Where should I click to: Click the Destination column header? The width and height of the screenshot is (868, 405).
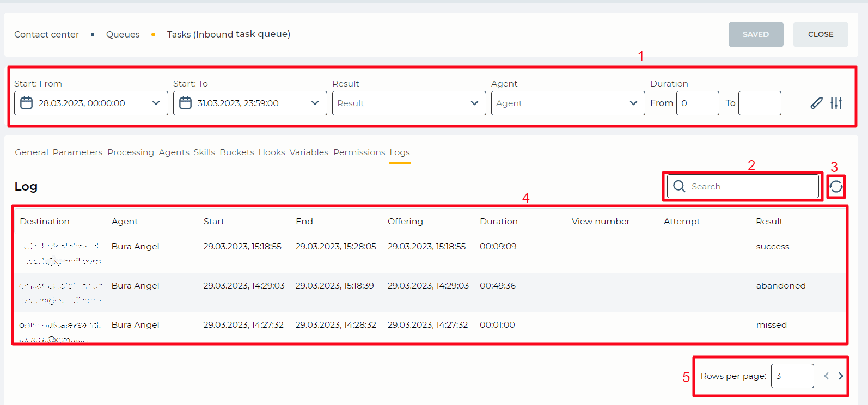pyautogui.click(x=45, y=222)
